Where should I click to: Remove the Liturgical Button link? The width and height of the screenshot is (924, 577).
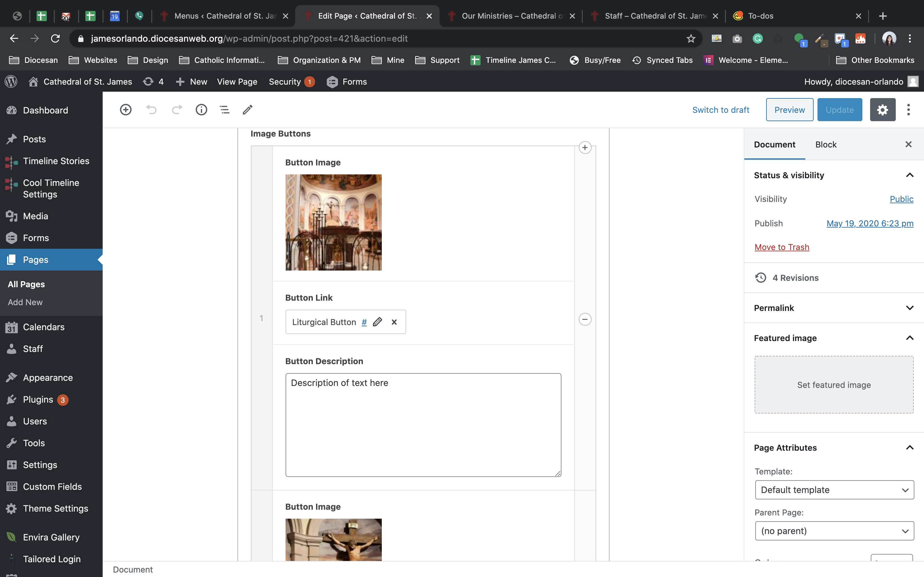pos(394,322)
